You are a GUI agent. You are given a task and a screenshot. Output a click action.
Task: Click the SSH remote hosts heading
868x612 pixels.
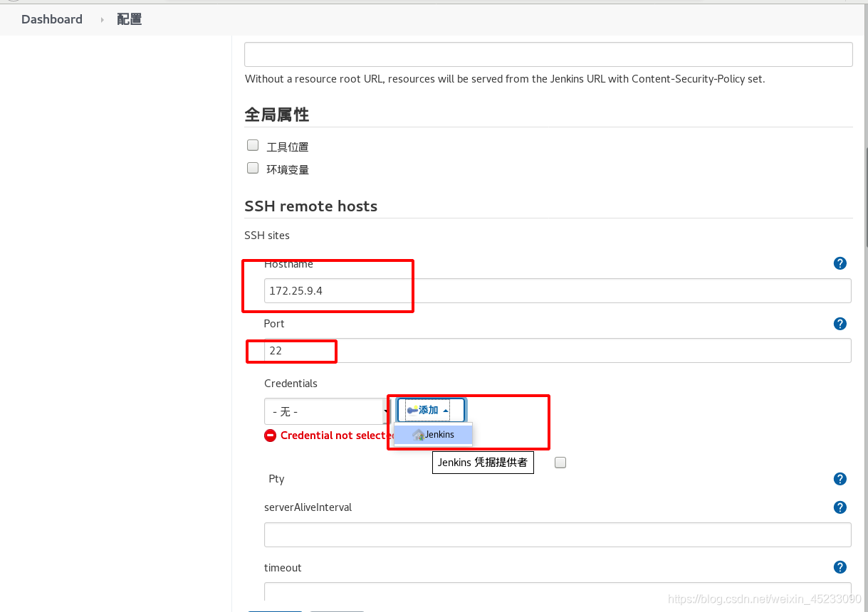click(x=311, y=206)
